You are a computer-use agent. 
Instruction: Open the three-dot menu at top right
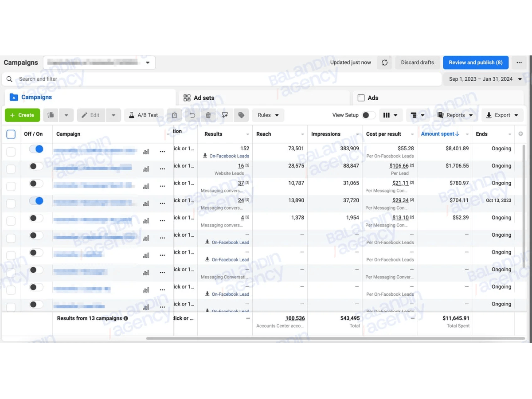(x=519, y=63)
